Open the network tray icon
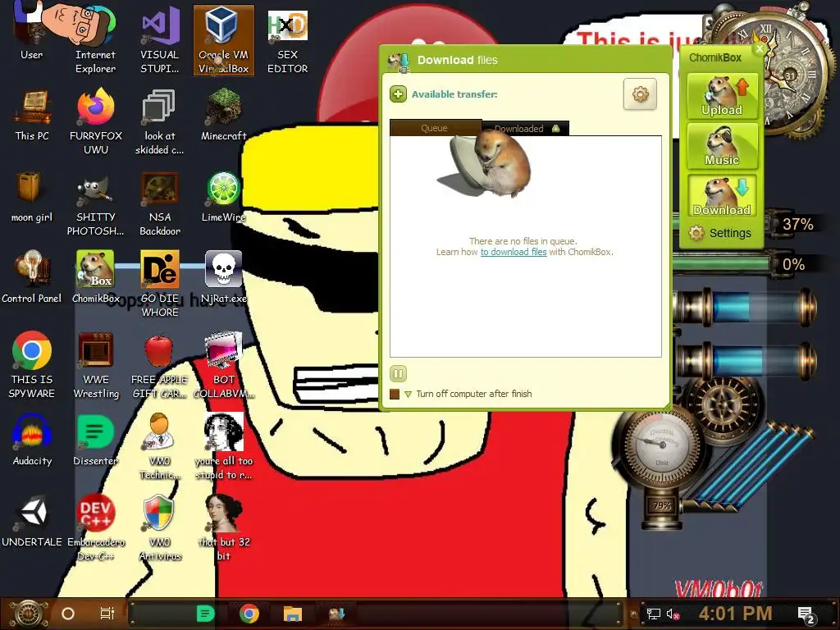 pyautogui.click(x=654, y=614)
